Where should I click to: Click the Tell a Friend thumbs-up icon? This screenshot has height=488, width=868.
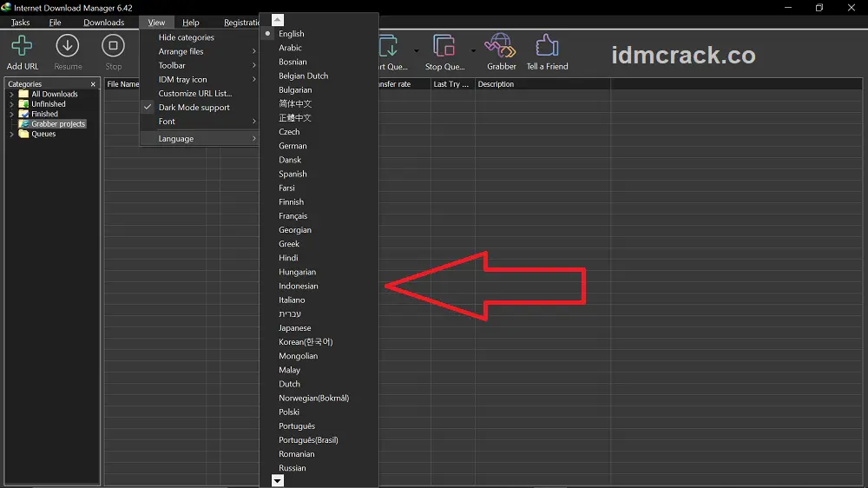(547, 46)
